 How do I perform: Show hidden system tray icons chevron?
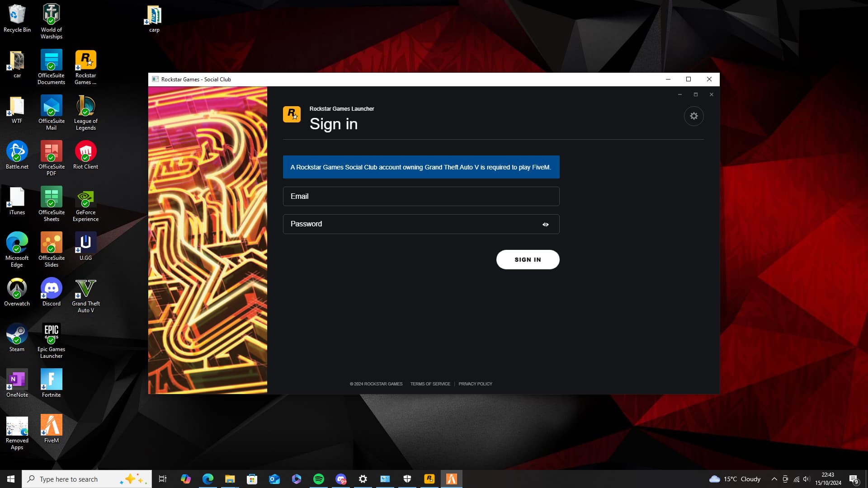click(774, 479)
